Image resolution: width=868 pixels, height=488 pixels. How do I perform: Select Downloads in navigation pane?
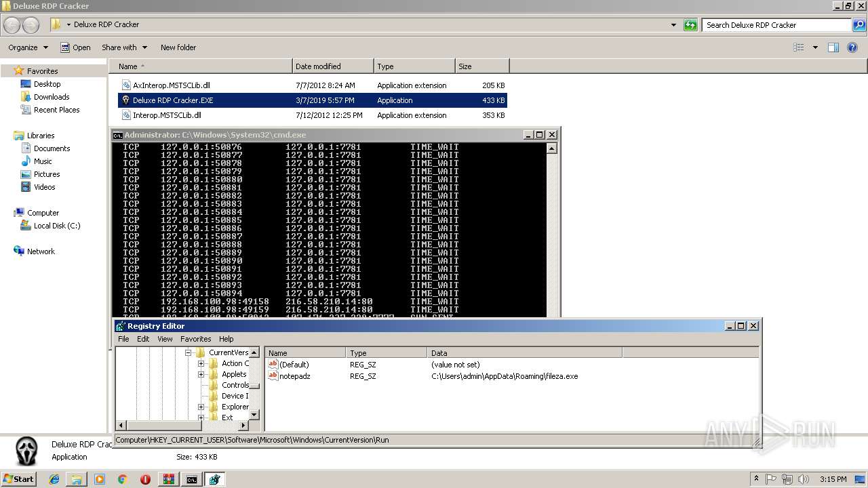coord(52,97)
